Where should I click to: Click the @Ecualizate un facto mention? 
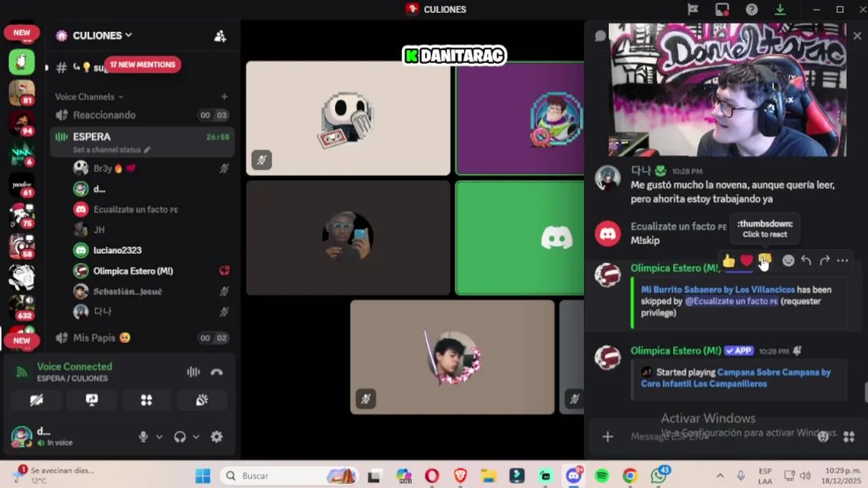[x=731, y=301]
